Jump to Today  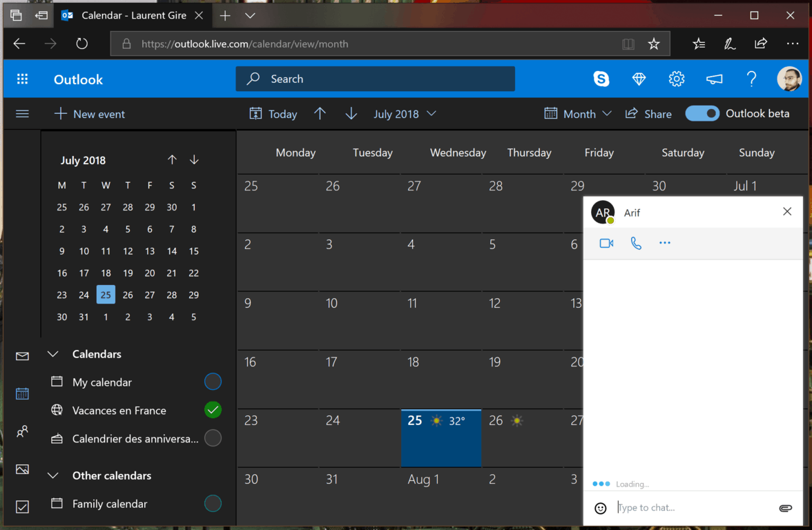(x=273, y=114)
